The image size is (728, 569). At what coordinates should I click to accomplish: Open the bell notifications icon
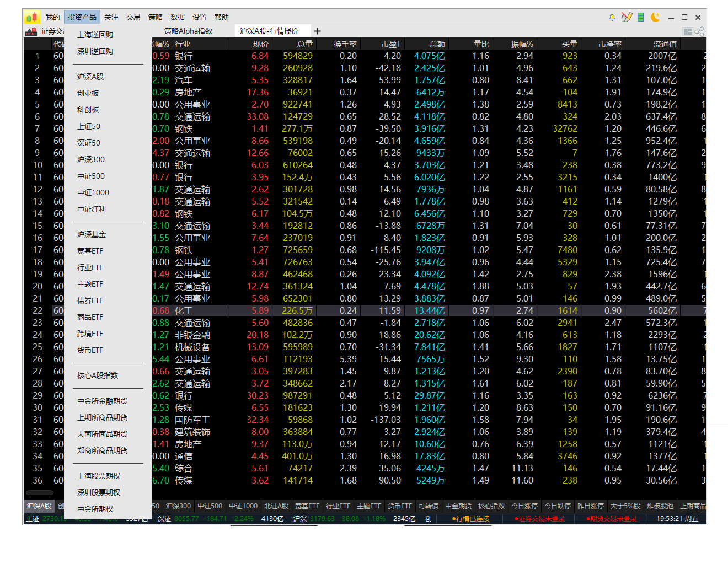[x=612, y=17]
